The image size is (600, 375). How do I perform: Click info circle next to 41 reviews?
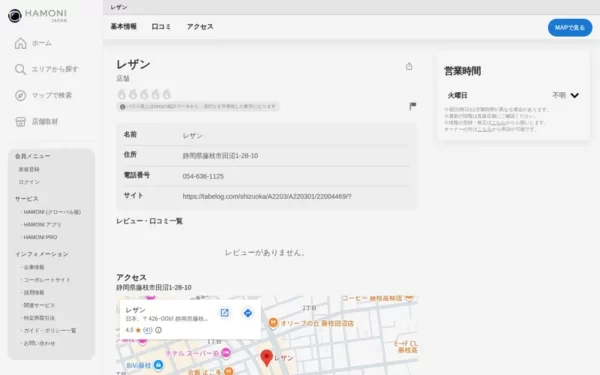pyautogui.click(x=158, y=330)
